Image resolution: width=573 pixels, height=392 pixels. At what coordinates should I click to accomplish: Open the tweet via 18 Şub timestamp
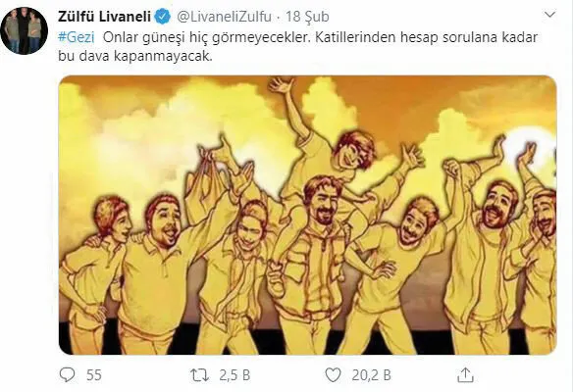coord(307,17)
